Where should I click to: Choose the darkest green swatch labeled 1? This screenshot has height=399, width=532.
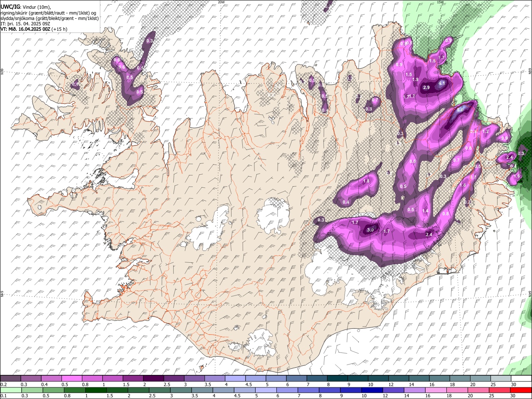click(x=96, y=390)
